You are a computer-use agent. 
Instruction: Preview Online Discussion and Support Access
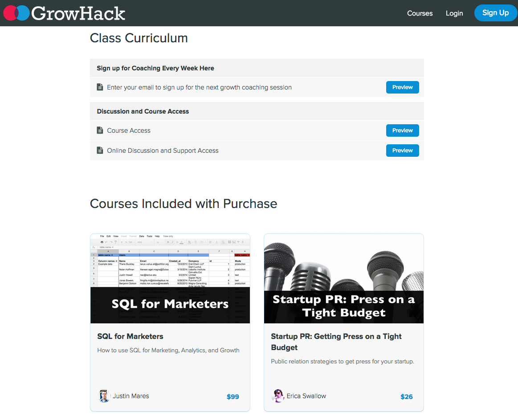402,151
